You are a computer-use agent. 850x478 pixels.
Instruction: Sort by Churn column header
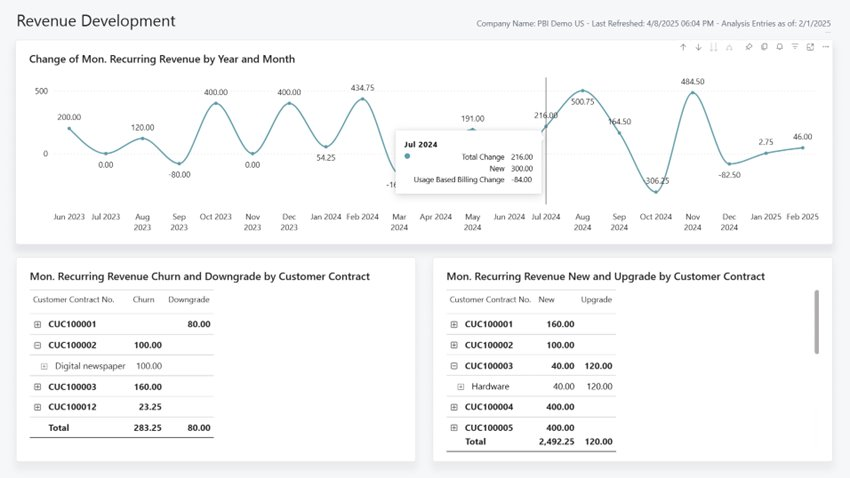click(144, 300)
